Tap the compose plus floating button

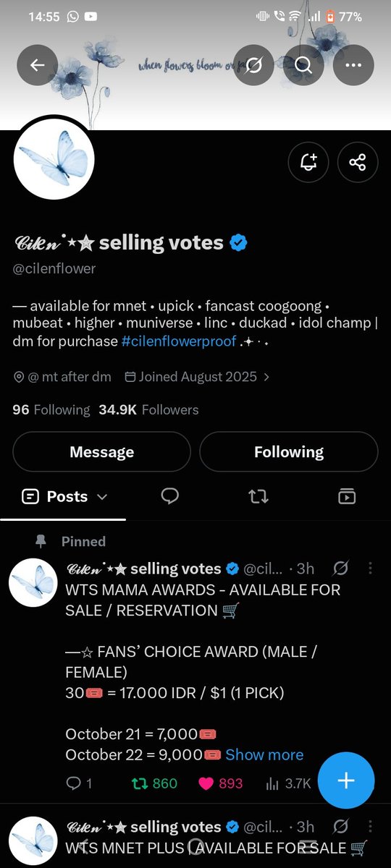[346, 780]
